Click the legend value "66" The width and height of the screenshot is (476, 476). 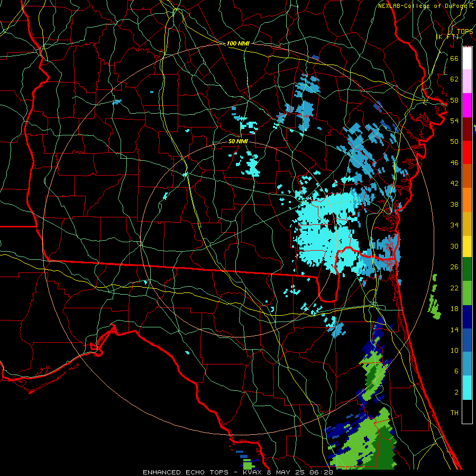click(x=454, y=58)
